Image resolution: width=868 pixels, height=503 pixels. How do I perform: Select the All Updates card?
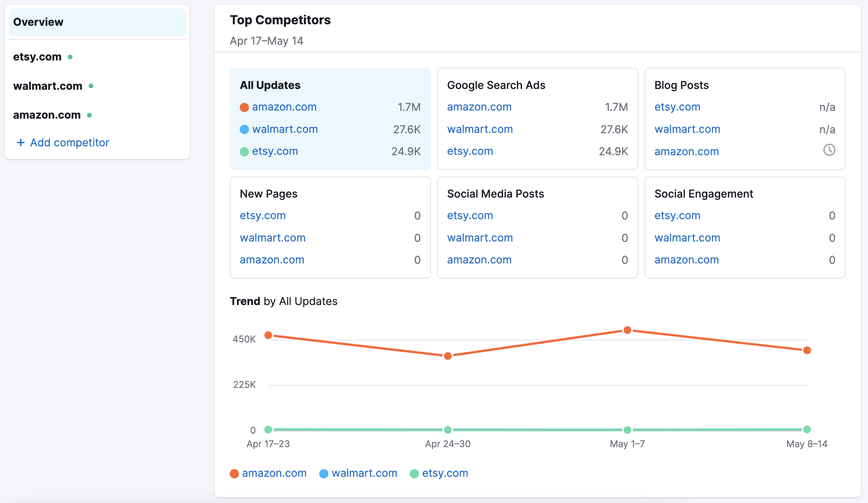pyautogui.click(x=330, y=119)
